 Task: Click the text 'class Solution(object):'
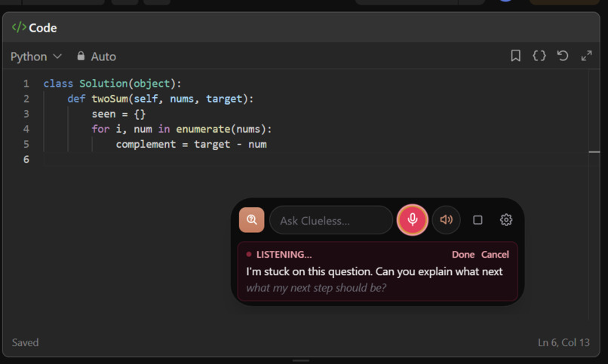click(x=112, y=84)
